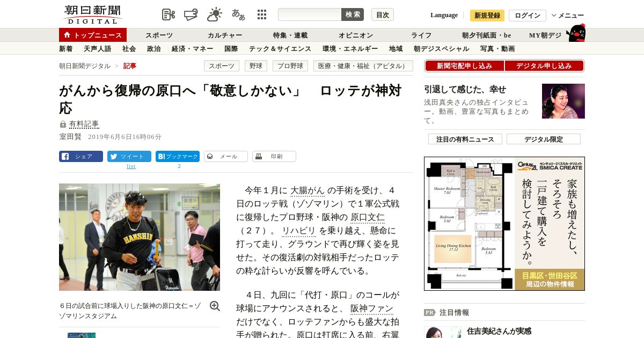
Task: Switch to 注目の有料ニュース tab
Action: click(465, 139)
